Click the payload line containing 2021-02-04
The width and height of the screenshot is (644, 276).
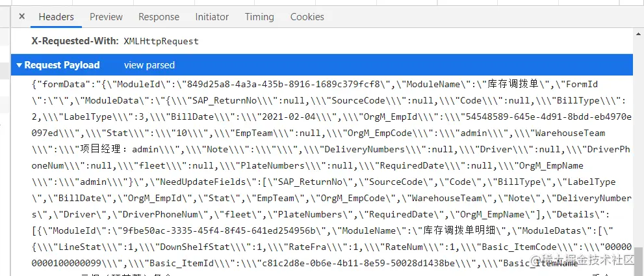pos(331,117)
